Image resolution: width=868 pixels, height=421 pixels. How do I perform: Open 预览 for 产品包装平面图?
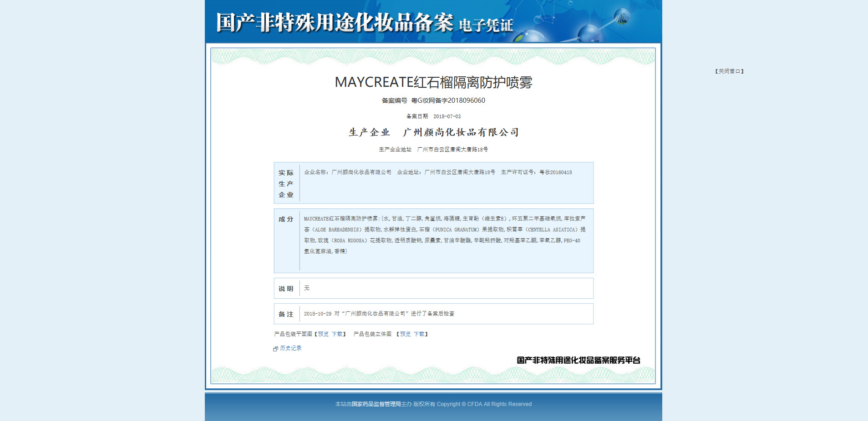(x=323, y=334)
